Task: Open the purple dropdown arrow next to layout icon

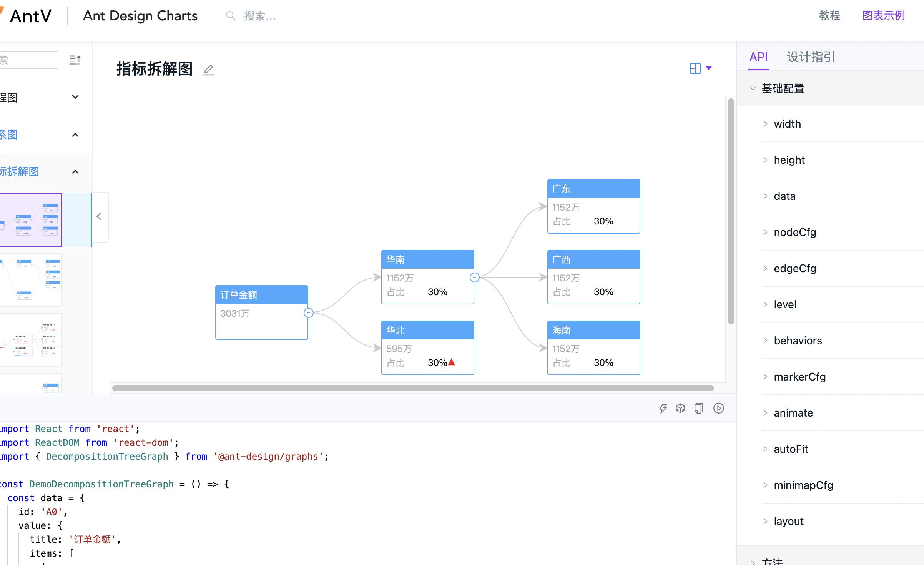Action: click(x=708, y=68)
